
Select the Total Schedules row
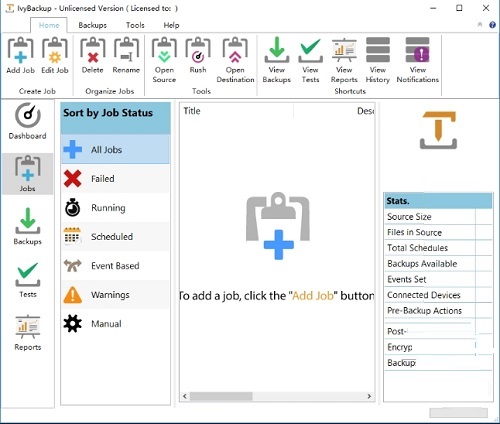(438, 248)
